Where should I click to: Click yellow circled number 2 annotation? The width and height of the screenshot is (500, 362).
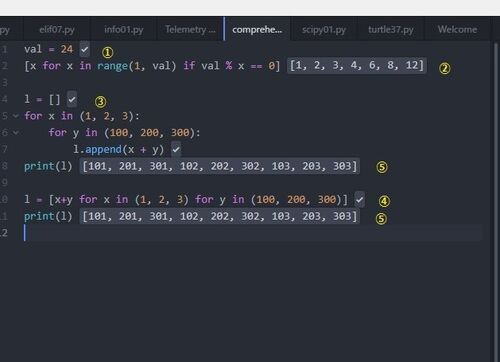[445, 68]
